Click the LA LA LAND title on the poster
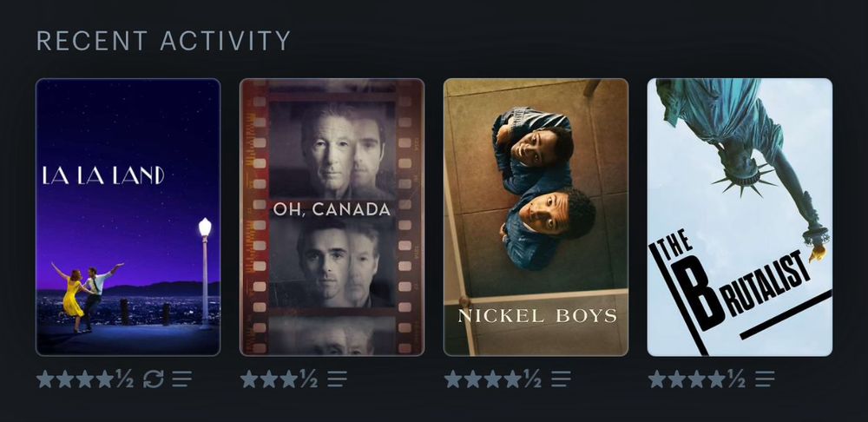Viewport: 868px width, 422px height. [103, 175]
